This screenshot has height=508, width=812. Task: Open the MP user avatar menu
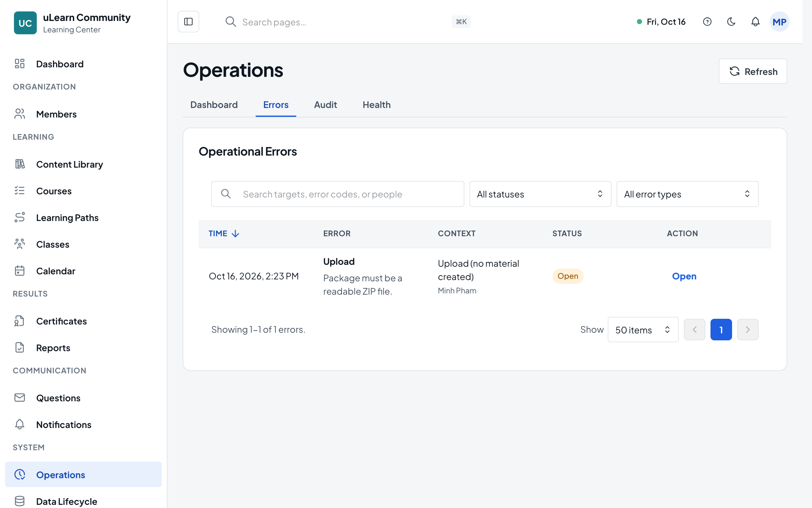click(779, 22)
